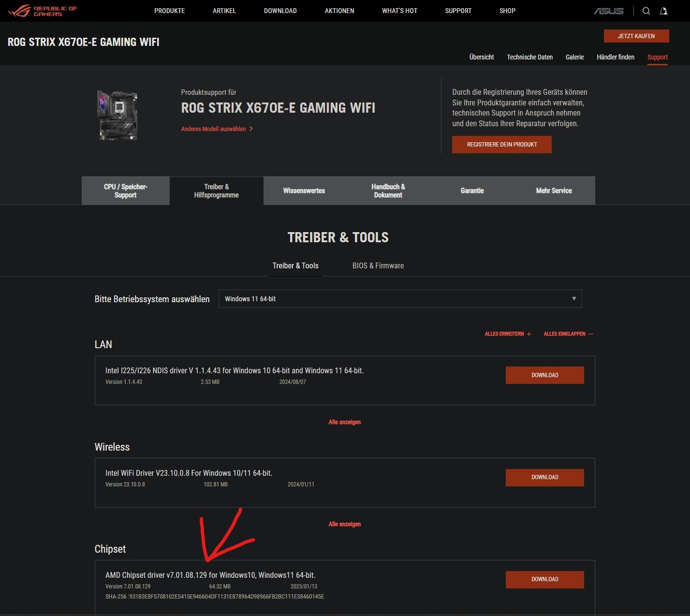
Task: Click Alle anzeigen under LAN section
Action: [x=345, y=422]
